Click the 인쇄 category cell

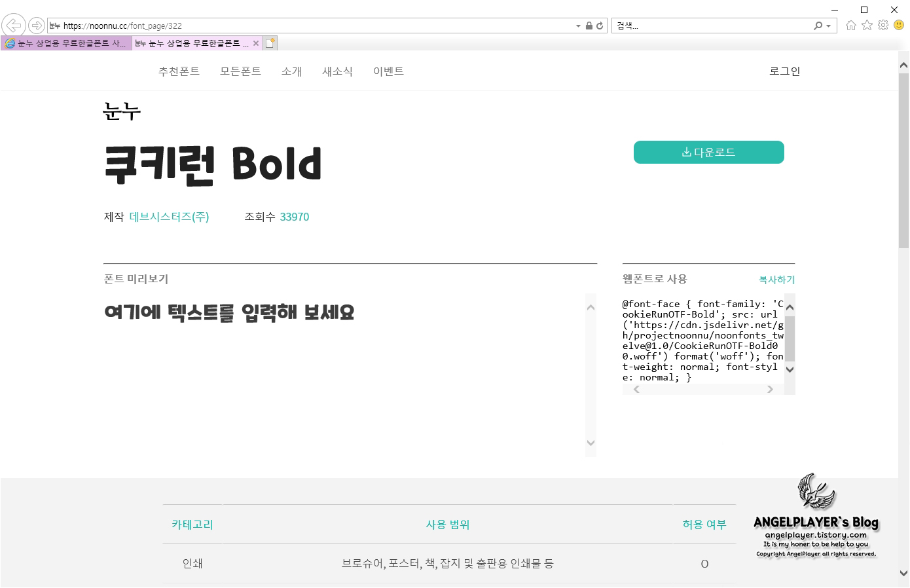pyautogui.click(x=192, y=563)
